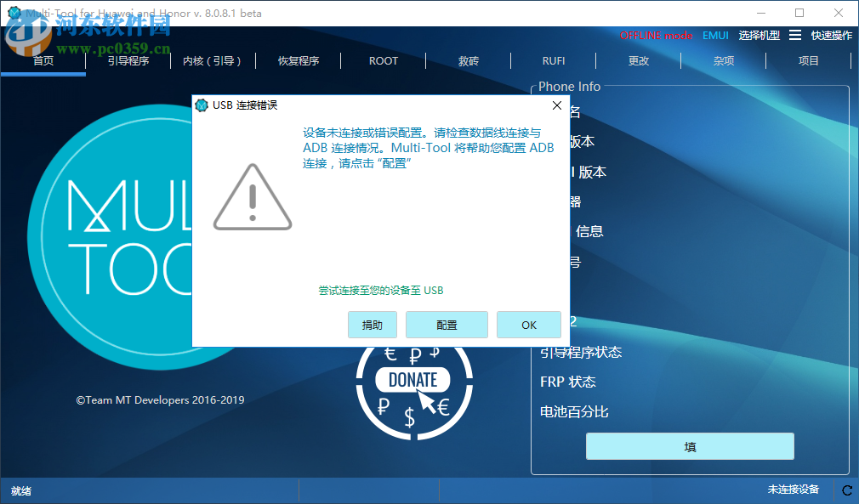Click the 配置 button in the dialog
859x504 pixels.
447,325
